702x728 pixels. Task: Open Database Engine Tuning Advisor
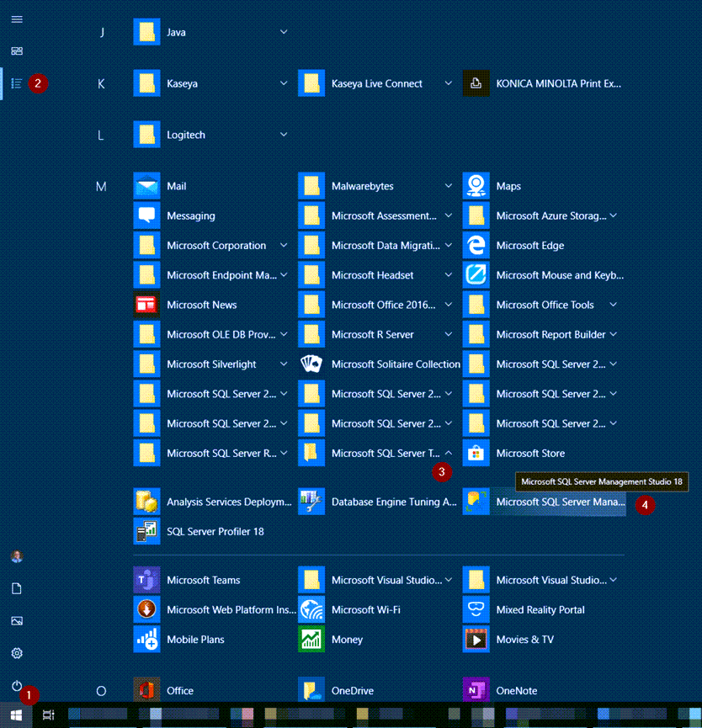click(378, 502)
